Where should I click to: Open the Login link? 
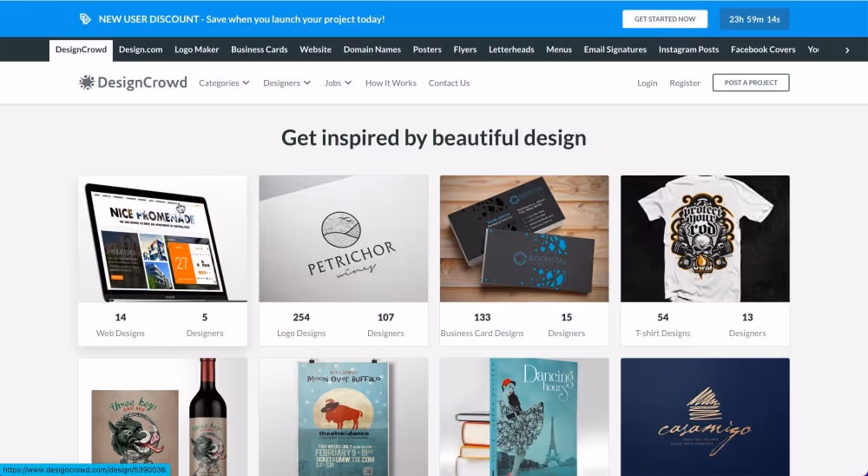click(x=648, y=83)
